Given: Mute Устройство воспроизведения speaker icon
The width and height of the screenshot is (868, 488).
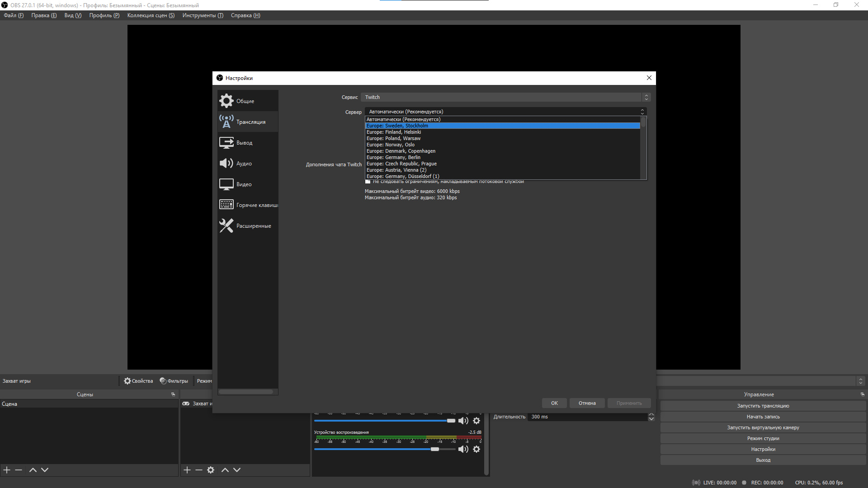Looking at the screenshot, I should [463, 449].
